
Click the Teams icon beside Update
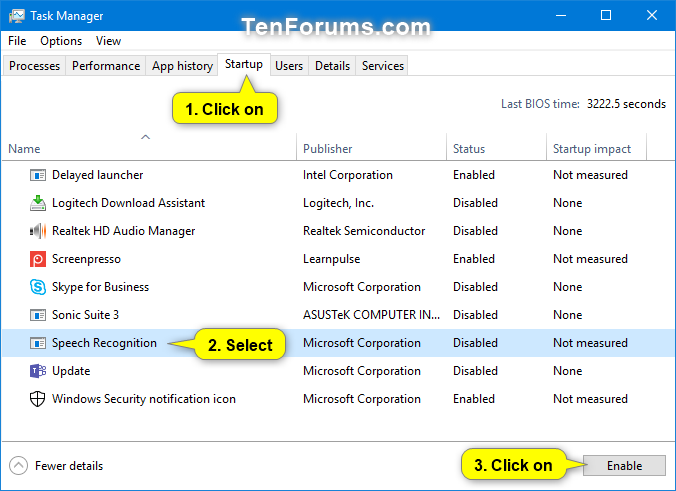pos(38,371)
